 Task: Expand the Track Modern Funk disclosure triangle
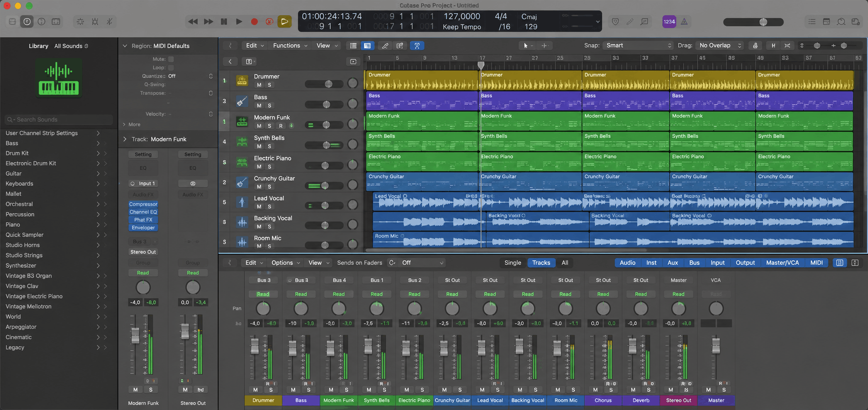[x=125, y=139]
